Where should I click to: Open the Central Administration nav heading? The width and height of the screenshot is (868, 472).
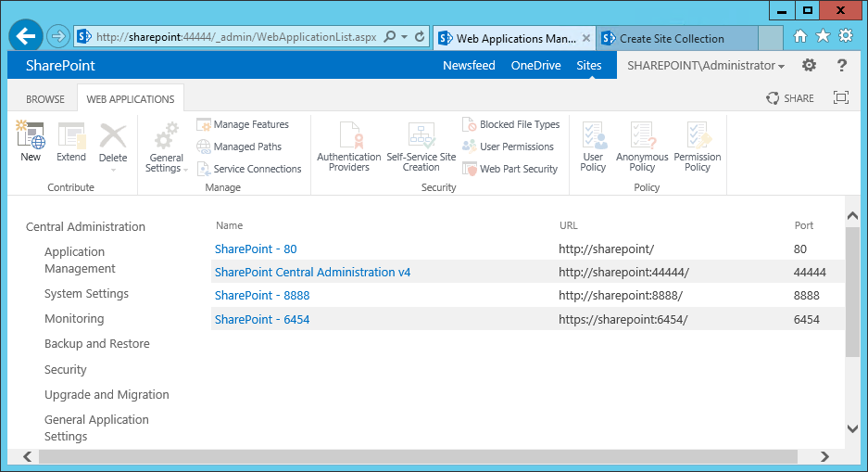click(85, 226)
